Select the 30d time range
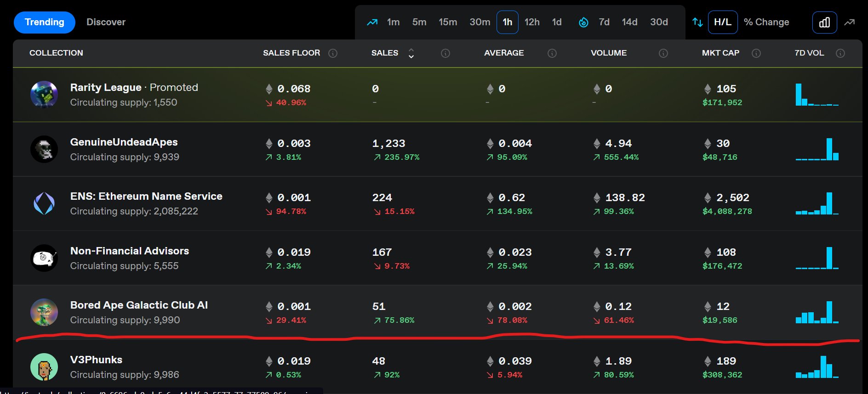Image resolution: width=868 pixels, height=394 pixels. click(x=659, y=22)
